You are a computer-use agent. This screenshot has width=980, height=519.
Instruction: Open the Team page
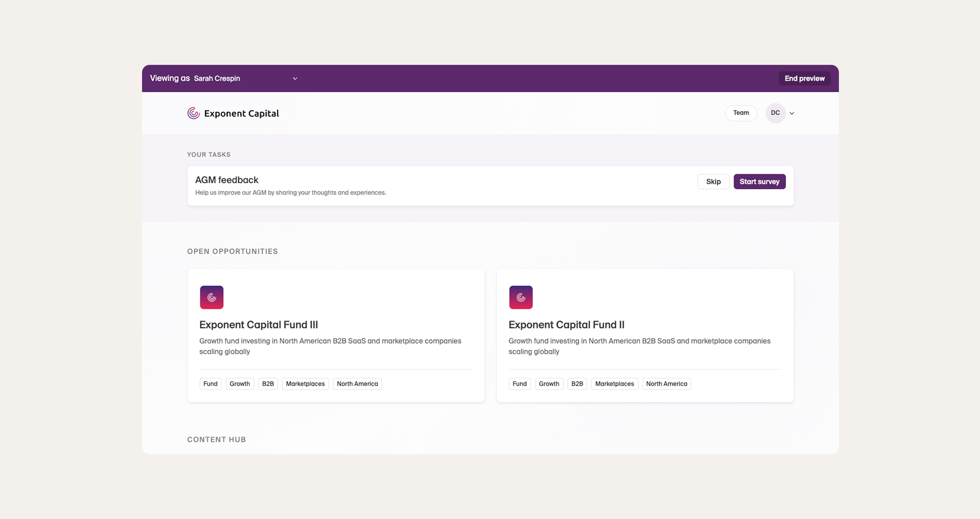click(741, 113)
